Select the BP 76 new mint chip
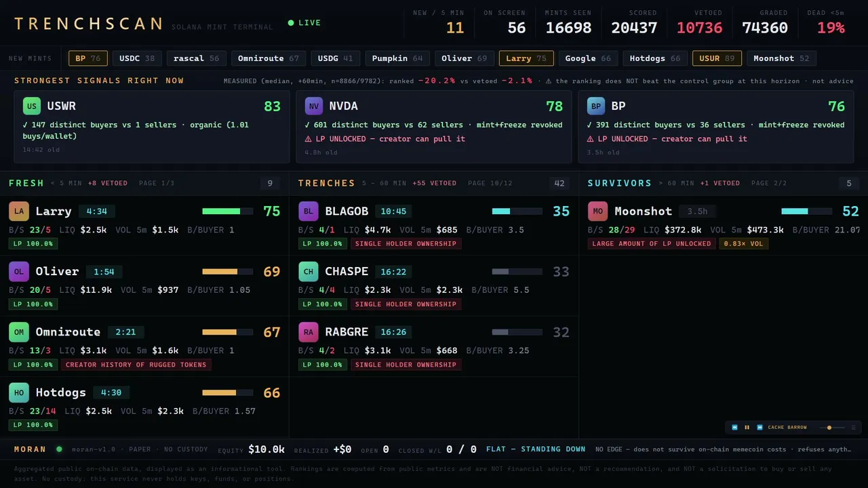This screenshot has height=488, width=868. tap(88, 58)
